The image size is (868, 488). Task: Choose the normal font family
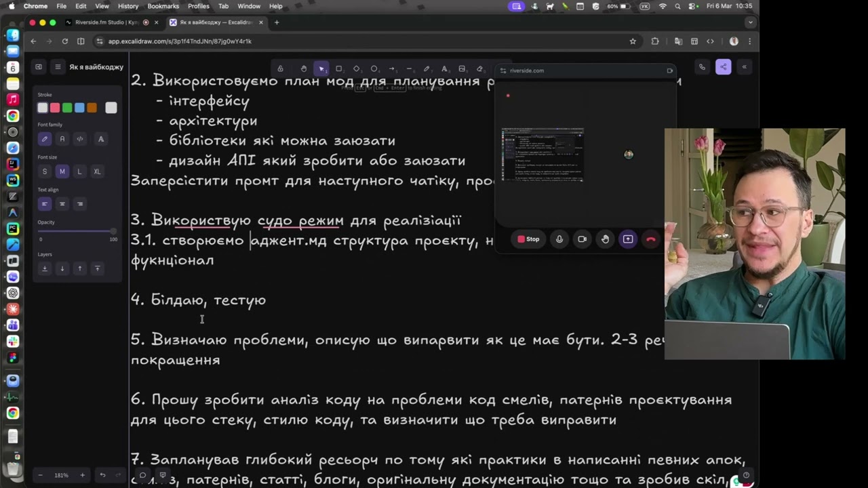click(62, 139)
